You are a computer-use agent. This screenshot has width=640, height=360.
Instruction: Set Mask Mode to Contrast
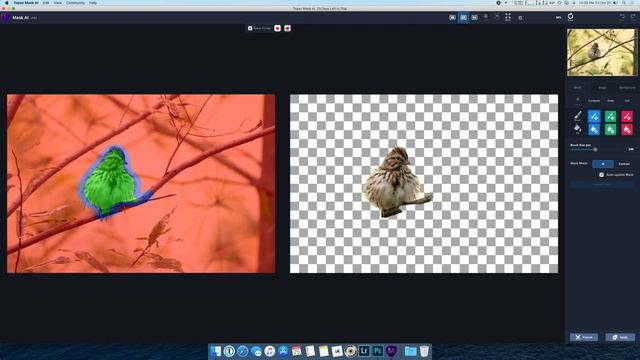(x=624, y=164)
